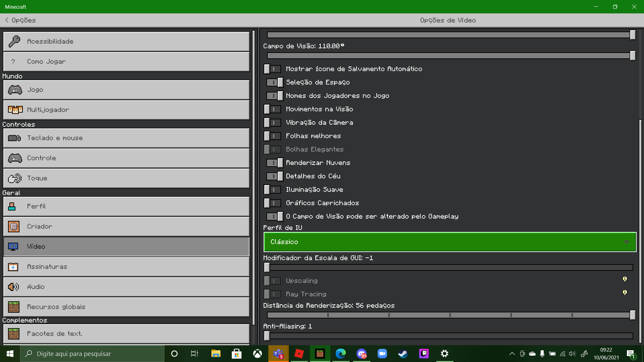Click the Recursos globais grass block icon

click(14, 307)
